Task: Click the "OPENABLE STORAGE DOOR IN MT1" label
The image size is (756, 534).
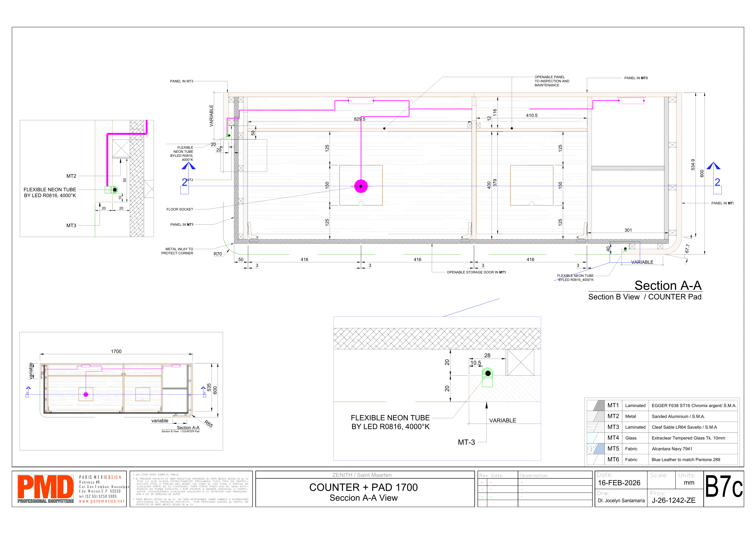Action: (x=476, y=272)
